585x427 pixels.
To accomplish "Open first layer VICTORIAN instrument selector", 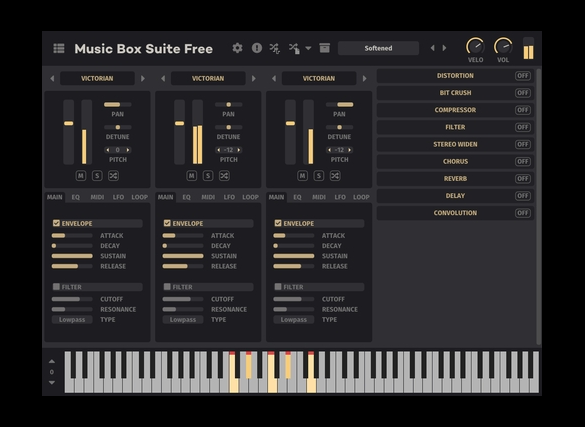I will point(97,79).
